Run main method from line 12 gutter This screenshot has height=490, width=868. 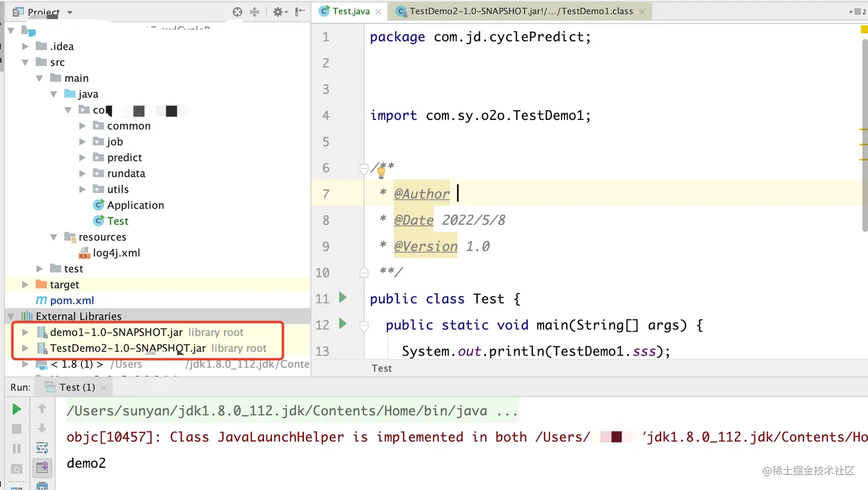pyautogui.click(x=343, y=324)
